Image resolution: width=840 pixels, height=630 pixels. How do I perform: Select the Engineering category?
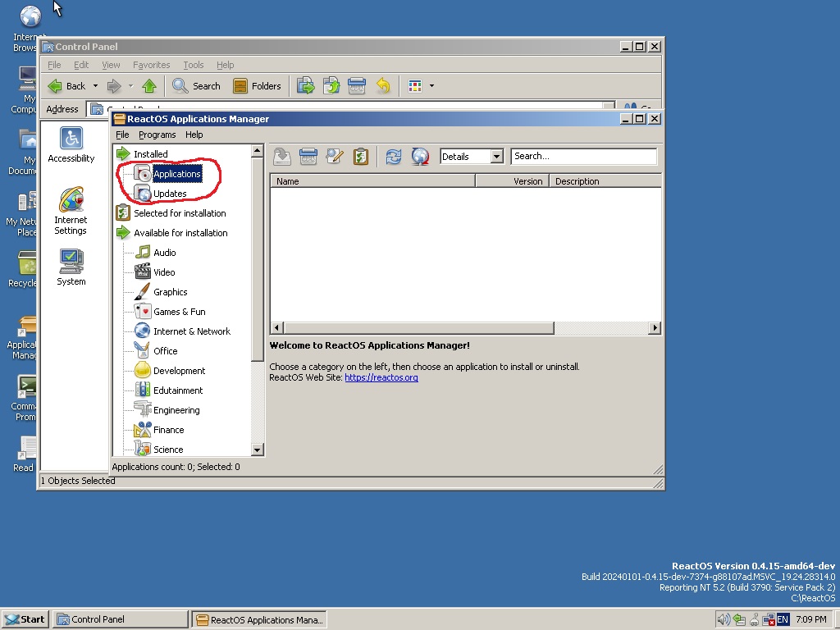[x=176, y=410]
